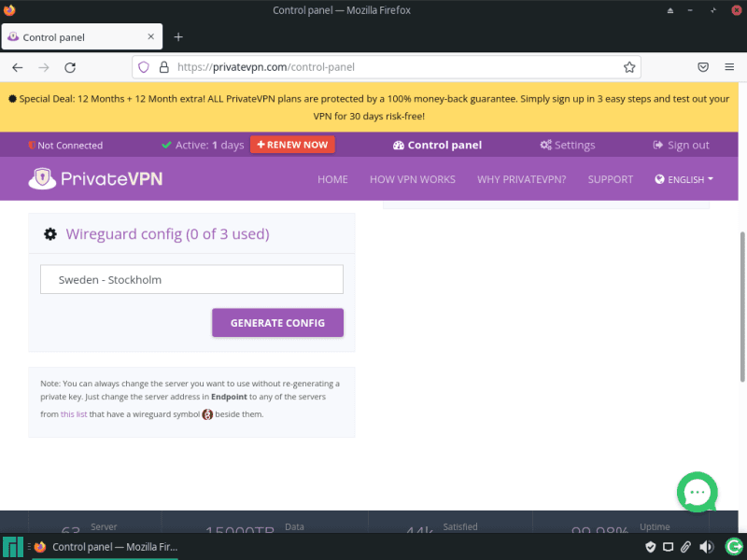Follow the 'this list' server link
Image resolution: width=747 pixels, height=560 pixels.
tap(74, 413)
